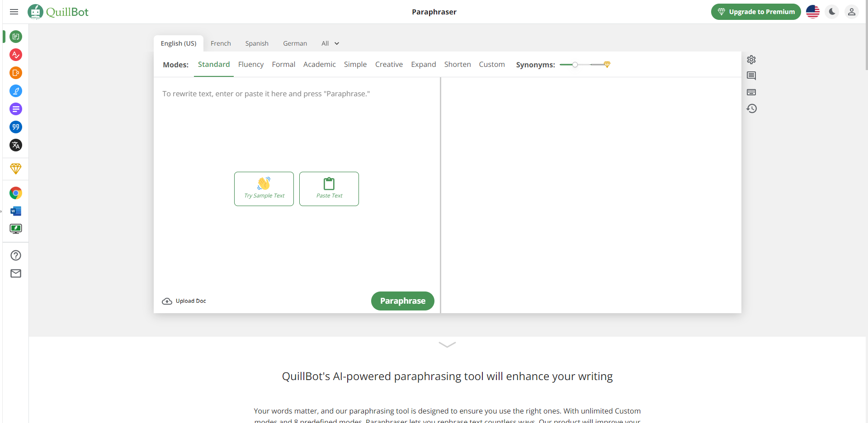Open the macOS desktop app icon
This screenshot has width=868, height=423.
point(16,229)
